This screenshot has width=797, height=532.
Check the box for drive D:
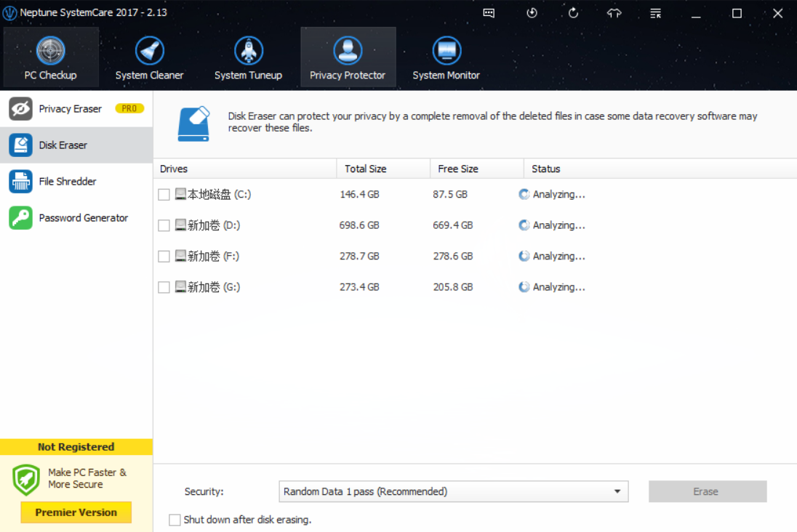(x=164, y=225)
